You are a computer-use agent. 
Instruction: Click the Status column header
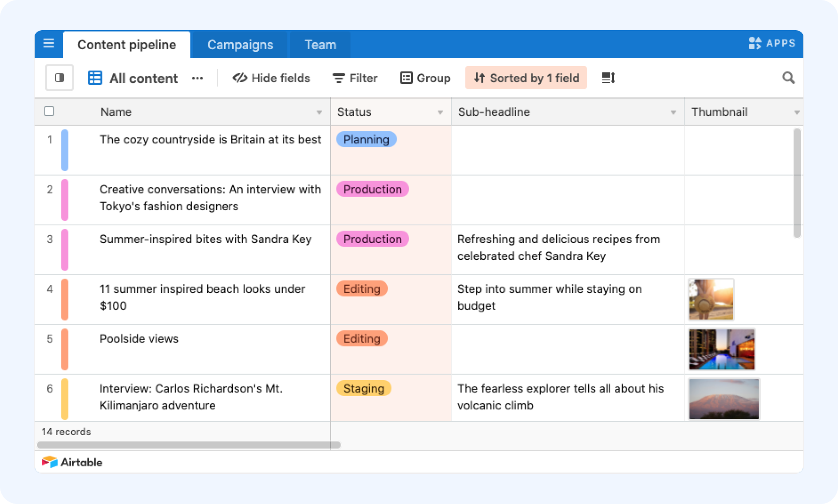391,112
